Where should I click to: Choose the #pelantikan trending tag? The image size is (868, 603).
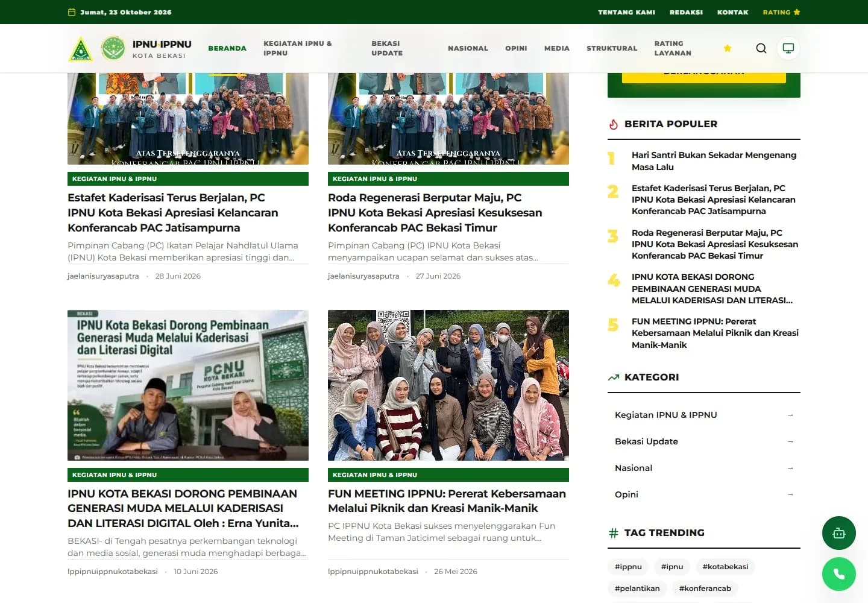[637, 589]
